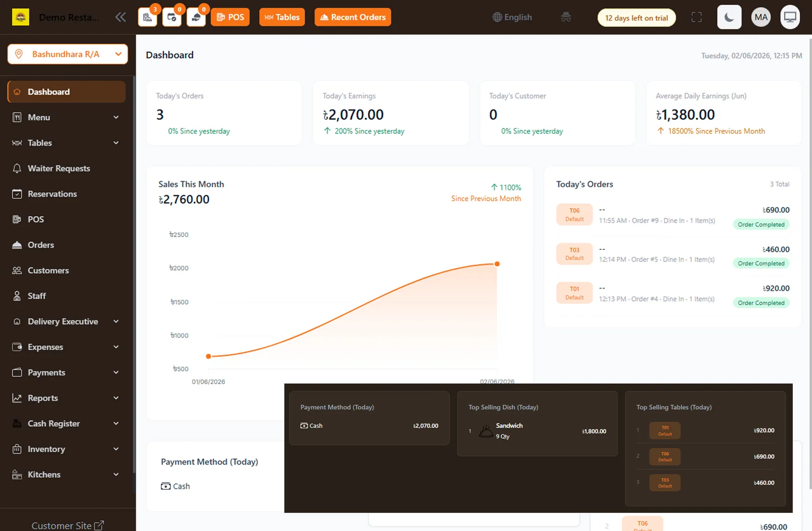Click the T06 table badge in Today's Orders

574,215
